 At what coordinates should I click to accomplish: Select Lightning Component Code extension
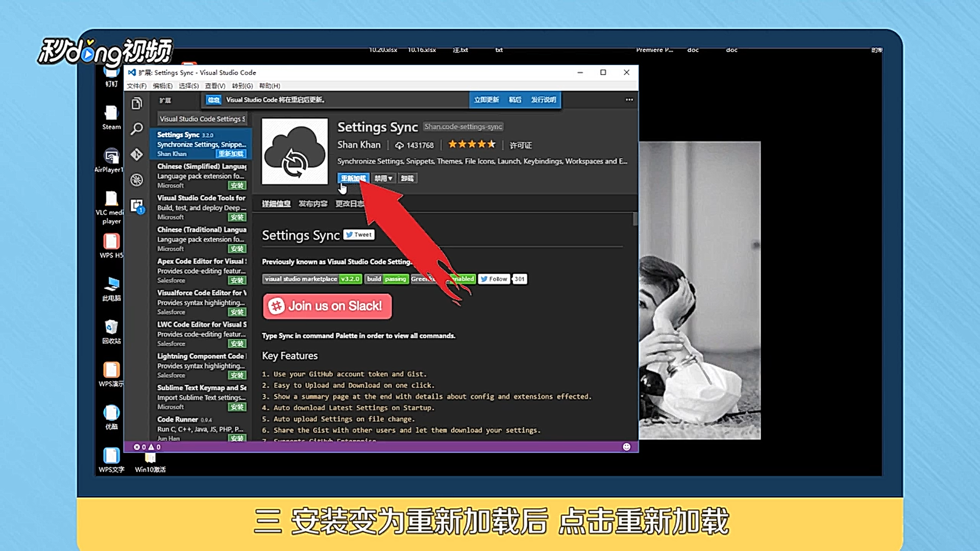coord(201,365)
